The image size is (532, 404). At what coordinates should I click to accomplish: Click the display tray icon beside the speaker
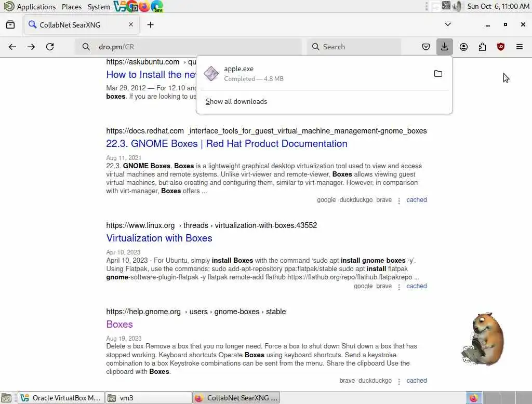point(446,5)
